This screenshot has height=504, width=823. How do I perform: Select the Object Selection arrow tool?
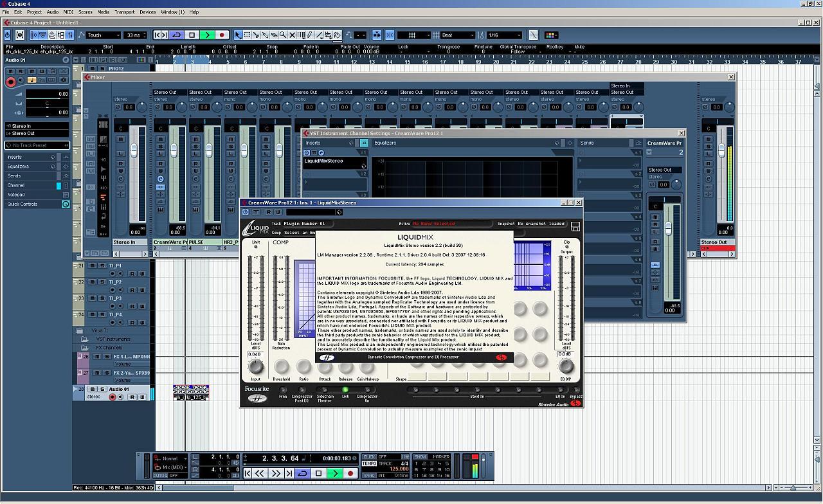pyautogui.click(x=239, y=35)
